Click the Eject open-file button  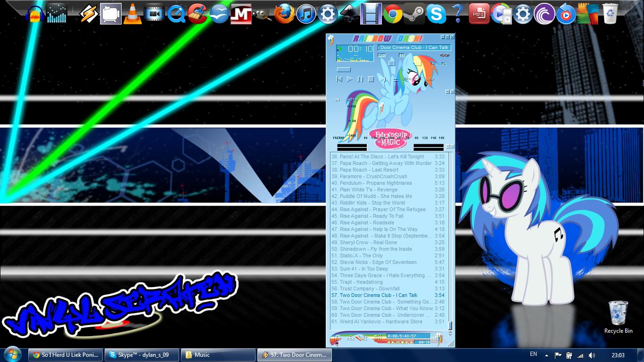click(396, 79)
